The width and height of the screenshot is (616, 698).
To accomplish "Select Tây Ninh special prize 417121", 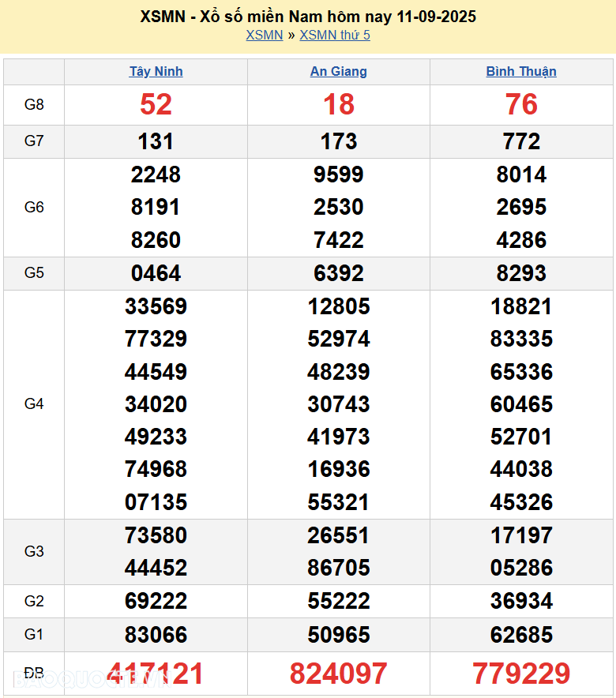I will (x=156, y=674).
